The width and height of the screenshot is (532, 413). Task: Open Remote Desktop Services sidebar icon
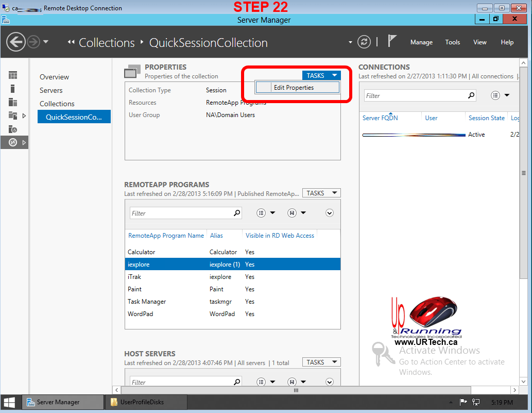click(x=13, y=142)
